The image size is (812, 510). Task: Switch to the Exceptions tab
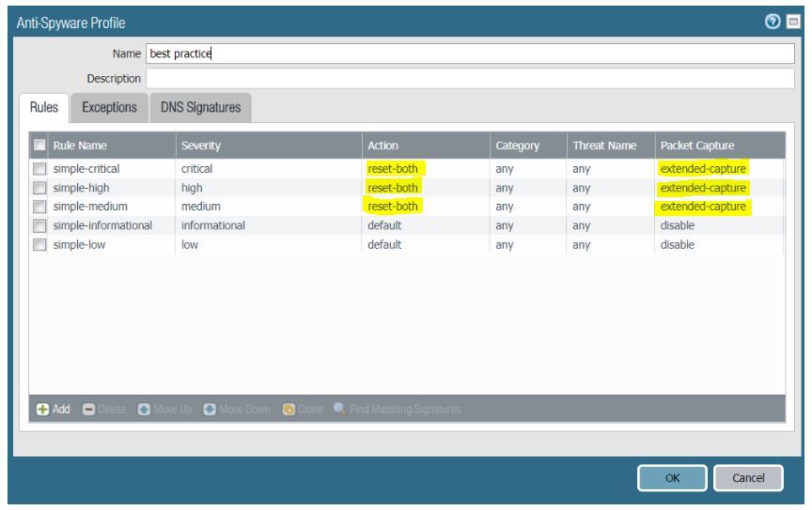(x=109, y=108)
